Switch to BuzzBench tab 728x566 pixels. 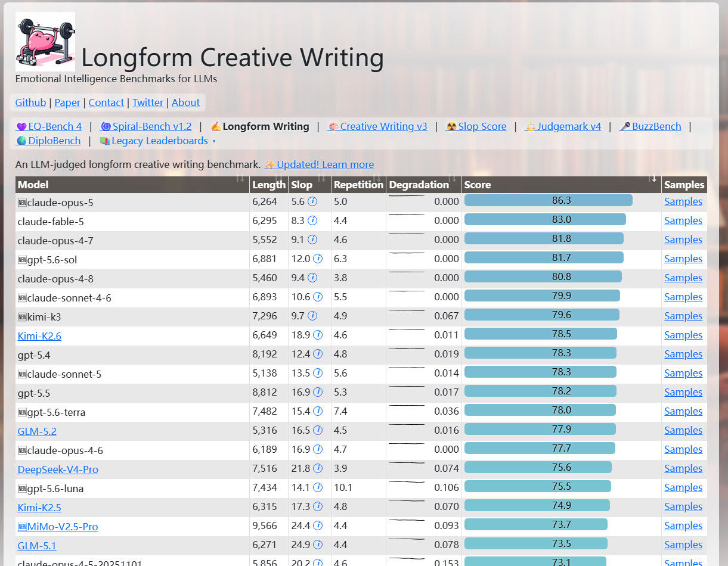(x=650, y=126)
